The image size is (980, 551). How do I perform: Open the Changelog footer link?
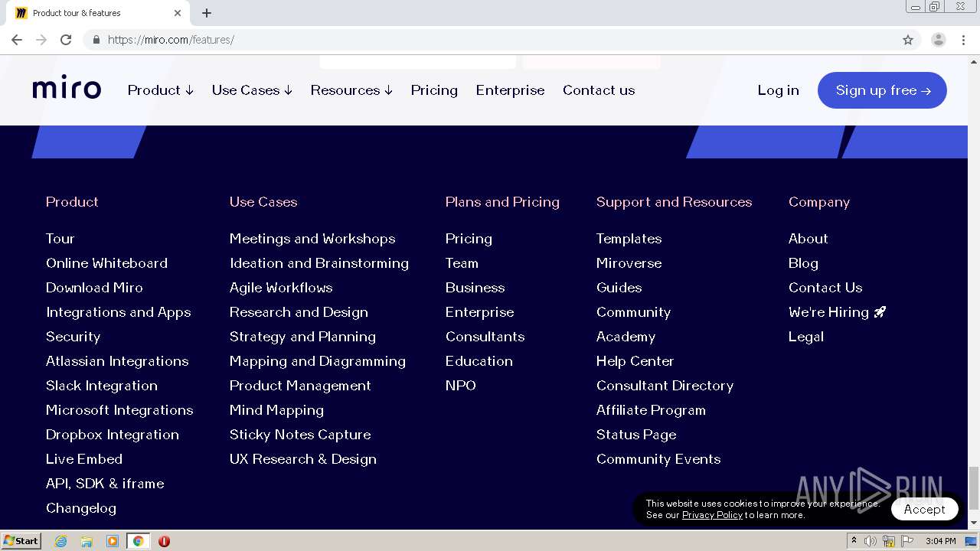(x=80, y=508)
